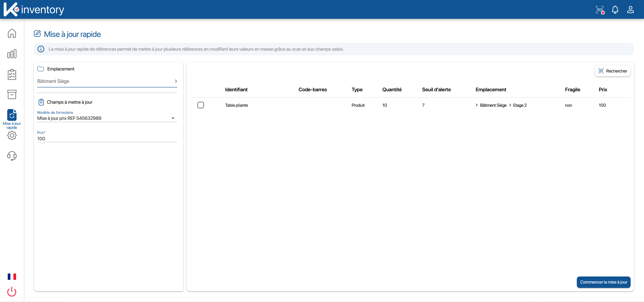This screenshot has width=644, height=302.
Task: Open the settings gear icon
Action: point(12,136)
